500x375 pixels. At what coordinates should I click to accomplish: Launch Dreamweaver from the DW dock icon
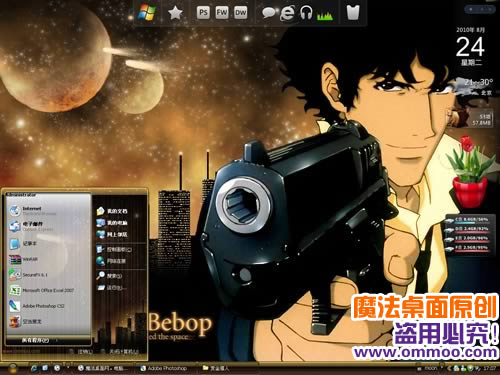pyautogui.click(x=240, y=13)
